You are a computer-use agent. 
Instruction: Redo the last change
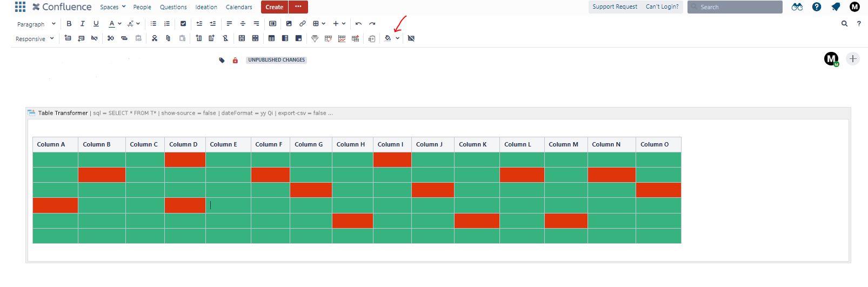[x=372, y=24]
